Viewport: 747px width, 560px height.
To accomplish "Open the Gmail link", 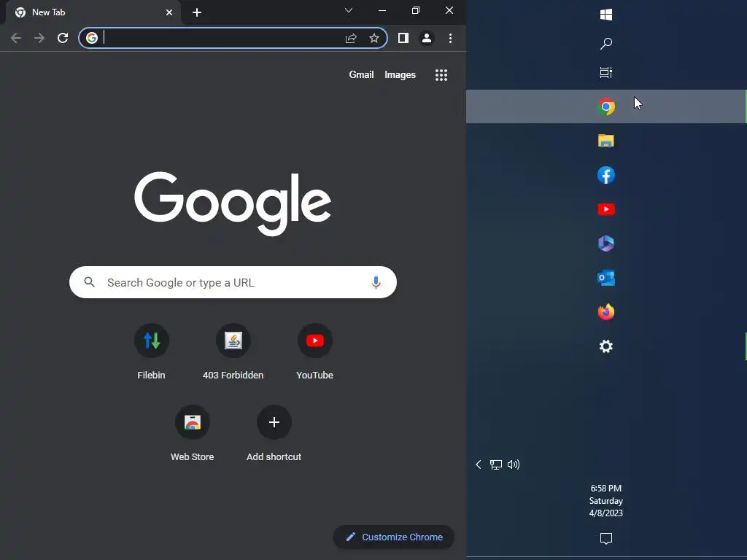I will pyautogui.click(x=361, y=75).
